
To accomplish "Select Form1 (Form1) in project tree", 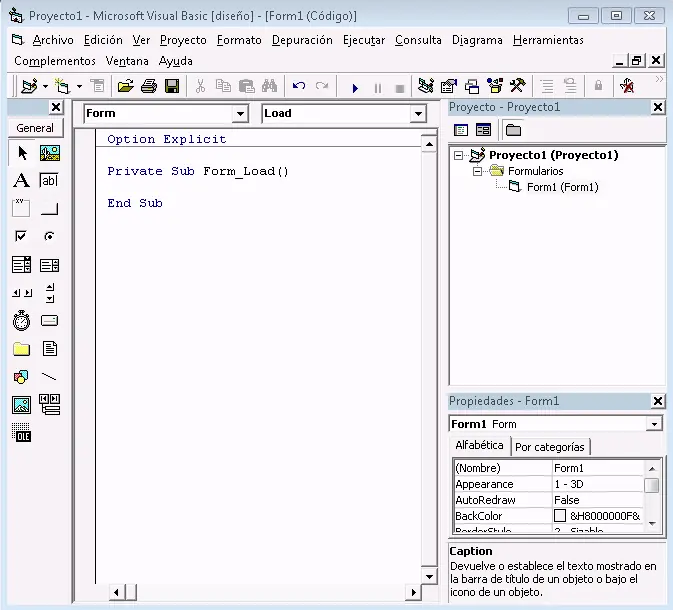I will [562, 187].
